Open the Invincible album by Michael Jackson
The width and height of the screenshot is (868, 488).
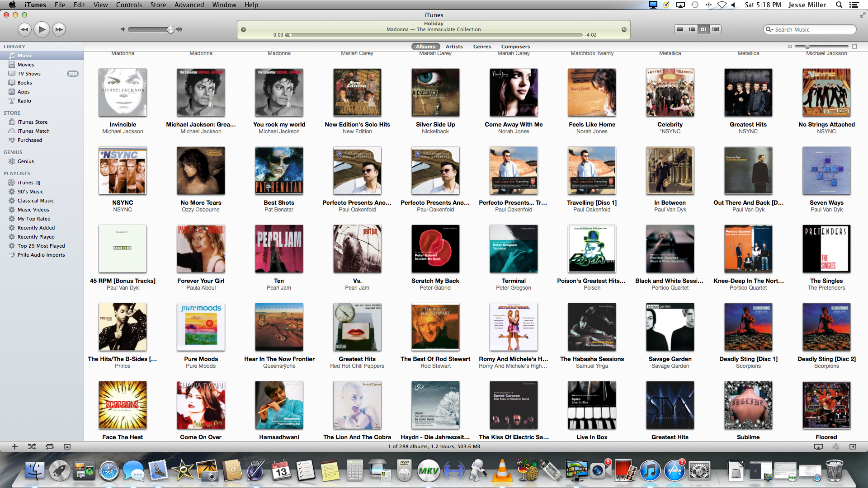click(x=123, y=93)
